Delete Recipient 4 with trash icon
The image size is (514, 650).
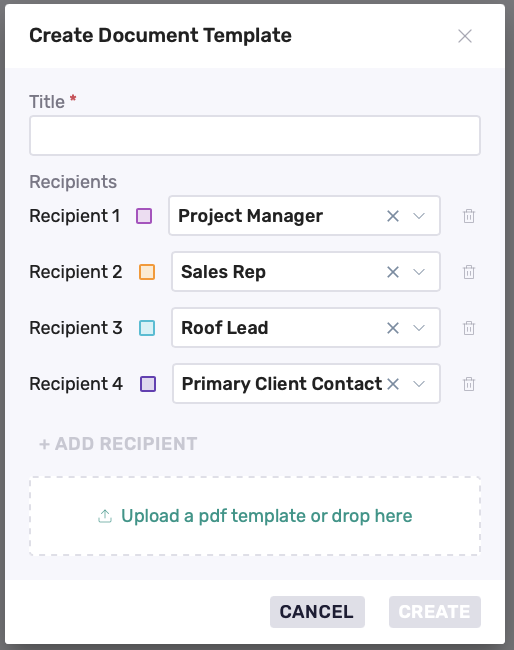pyautogui.click(x=469, y=384)
